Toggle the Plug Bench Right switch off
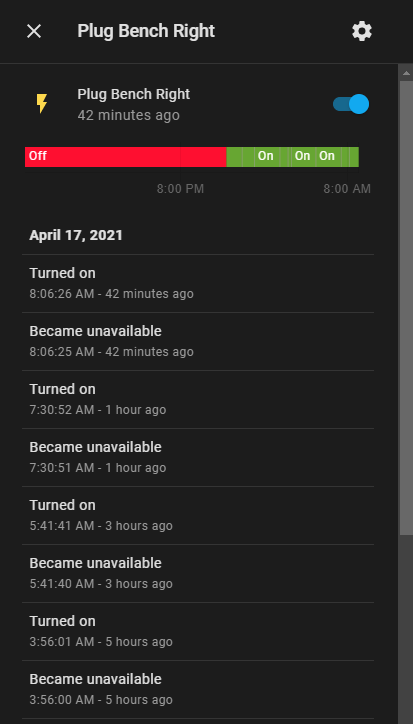This screenshot has width=413, height=724. 351,104
